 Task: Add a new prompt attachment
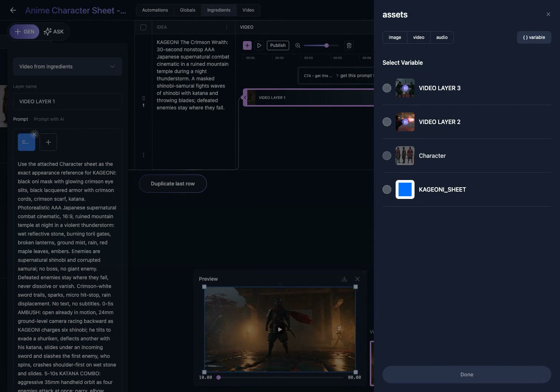click(x=48, y=142)
